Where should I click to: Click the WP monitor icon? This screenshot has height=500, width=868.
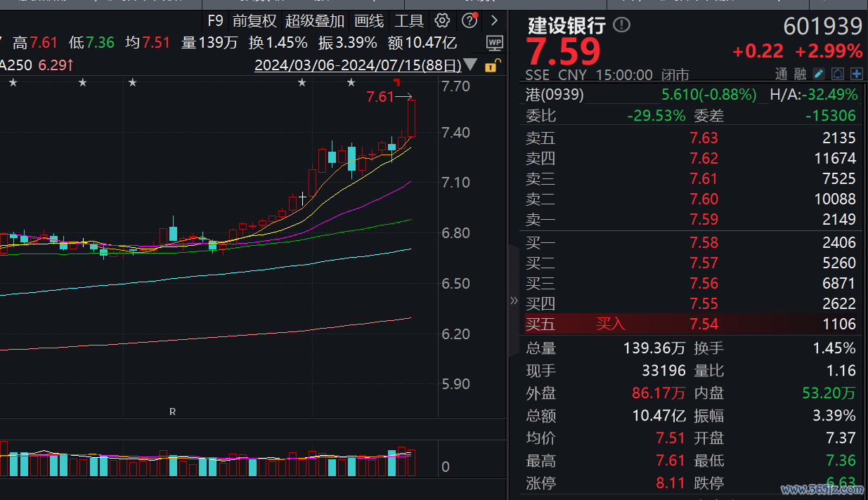[495, 43]
